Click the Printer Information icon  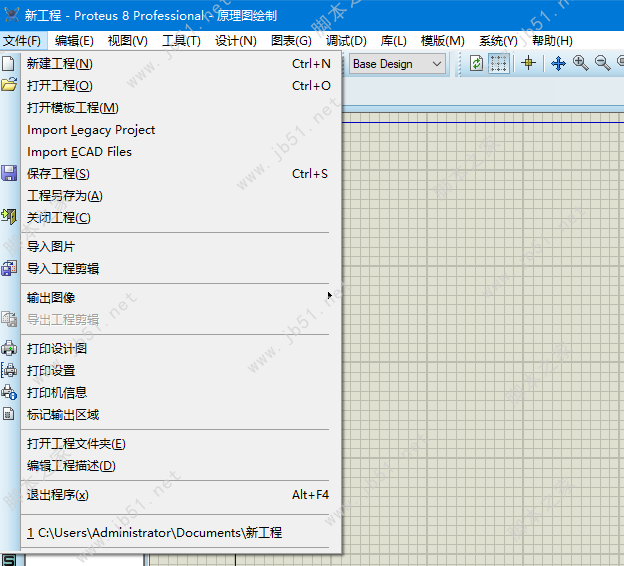point(9,392)
